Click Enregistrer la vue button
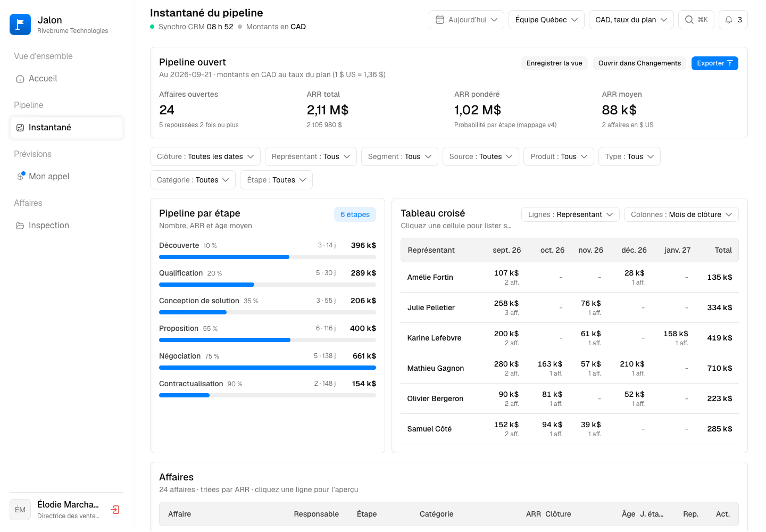Image resolution: width=766 pixels, height=532 pixels. pyautogui.click(x=554, y=63)
